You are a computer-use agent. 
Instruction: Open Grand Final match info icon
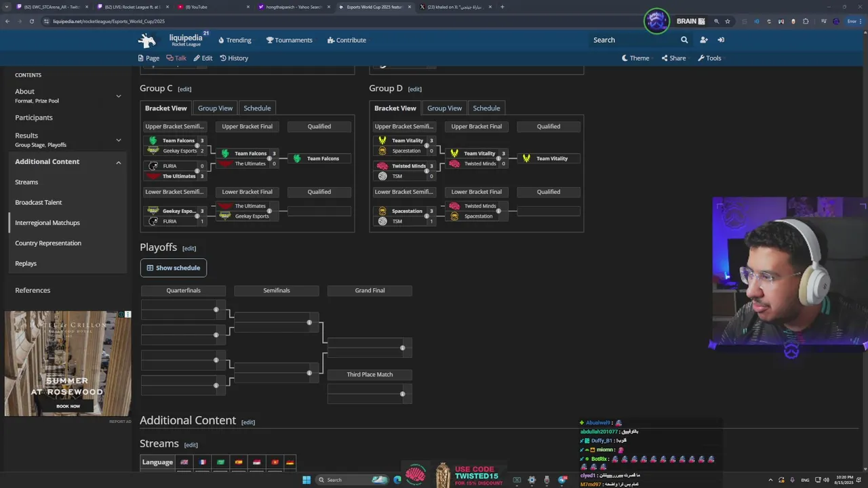[x=402, y=348]
